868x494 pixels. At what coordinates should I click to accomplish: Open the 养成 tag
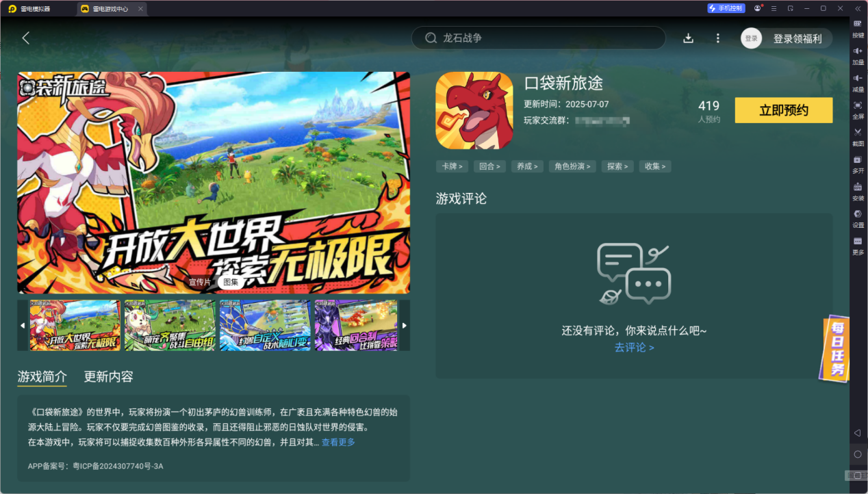pos(527,166)
